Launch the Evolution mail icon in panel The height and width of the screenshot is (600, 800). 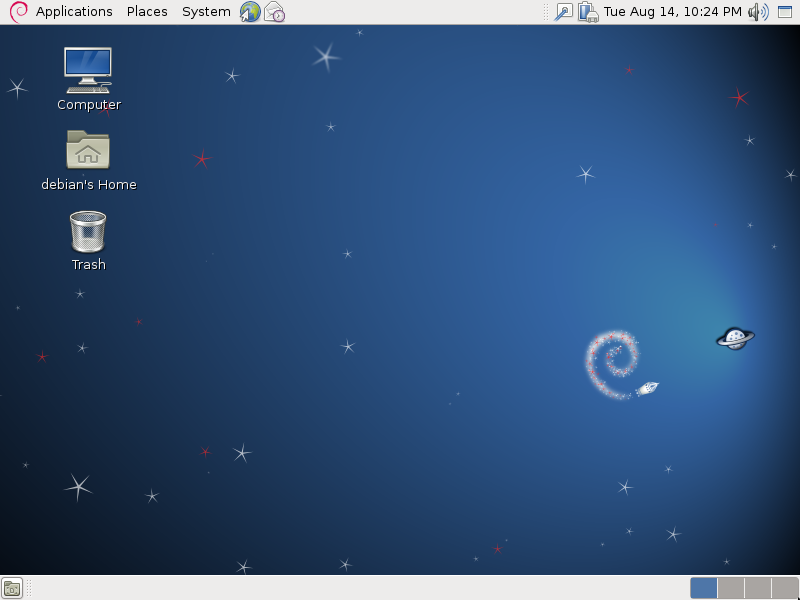coord(274,12)
